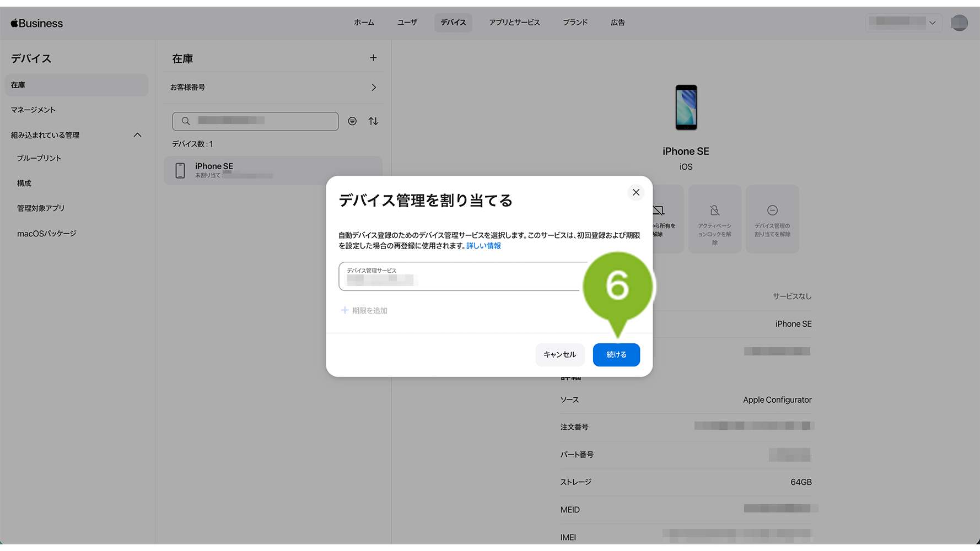
Task: Open the 詳しい情報 link
Action: [483, 246]
